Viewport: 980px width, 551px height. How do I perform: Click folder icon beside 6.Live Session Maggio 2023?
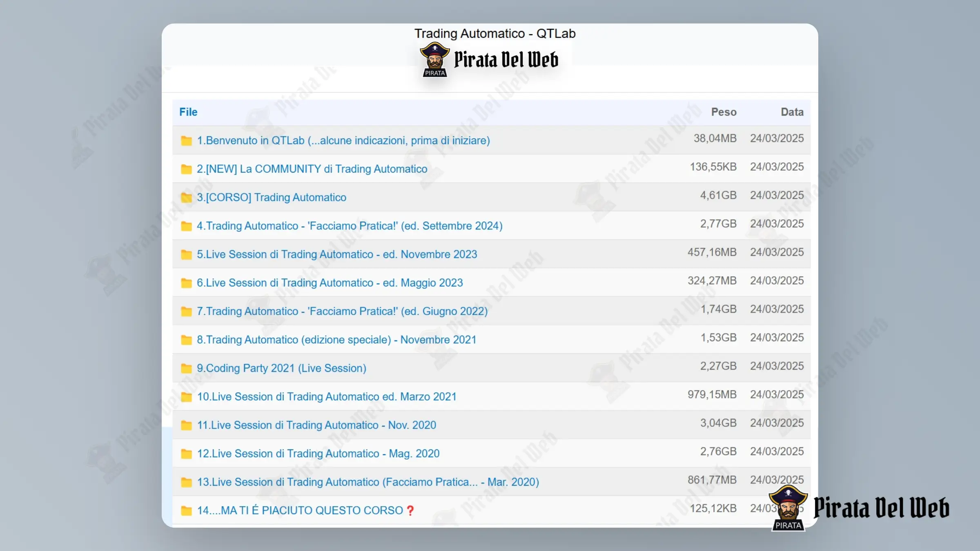click(x=186, y=283)
